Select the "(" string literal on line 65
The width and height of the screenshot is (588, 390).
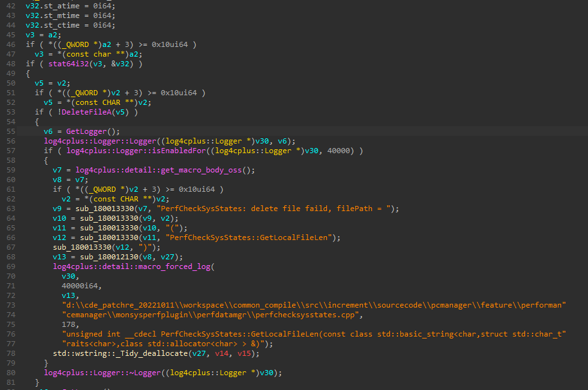(174, 228)
